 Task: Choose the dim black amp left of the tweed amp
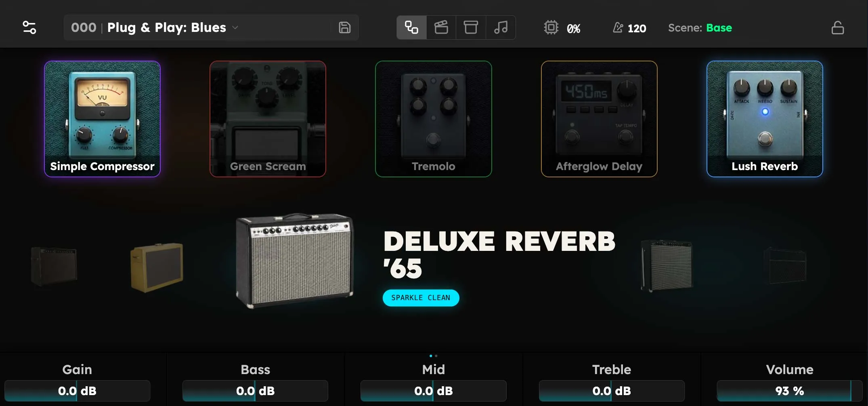54,267
